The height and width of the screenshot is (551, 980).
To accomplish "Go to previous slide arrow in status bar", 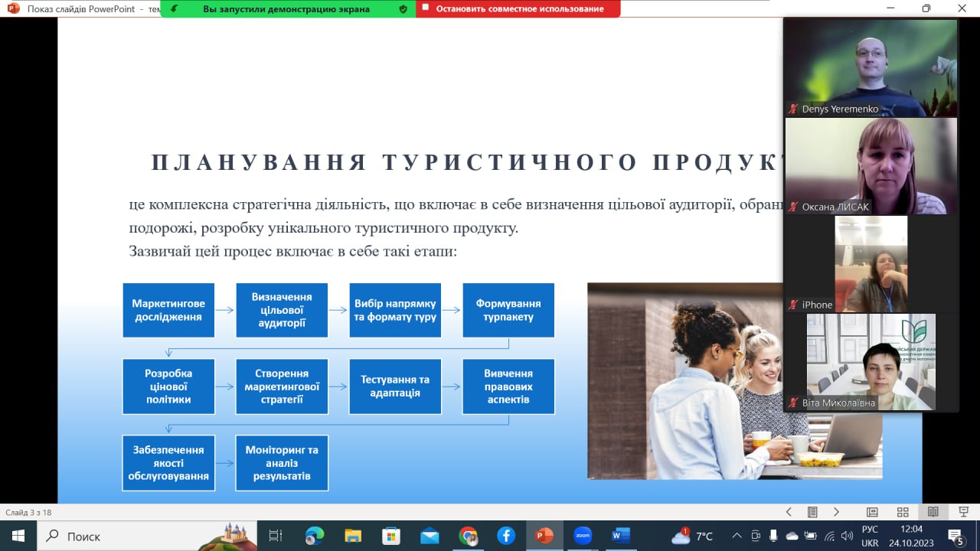I will pos(789,512).
